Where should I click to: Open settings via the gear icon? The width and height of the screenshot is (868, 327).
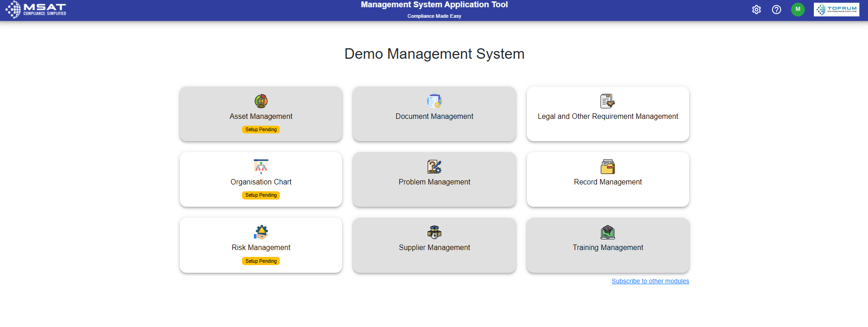(x=756, y=10)
